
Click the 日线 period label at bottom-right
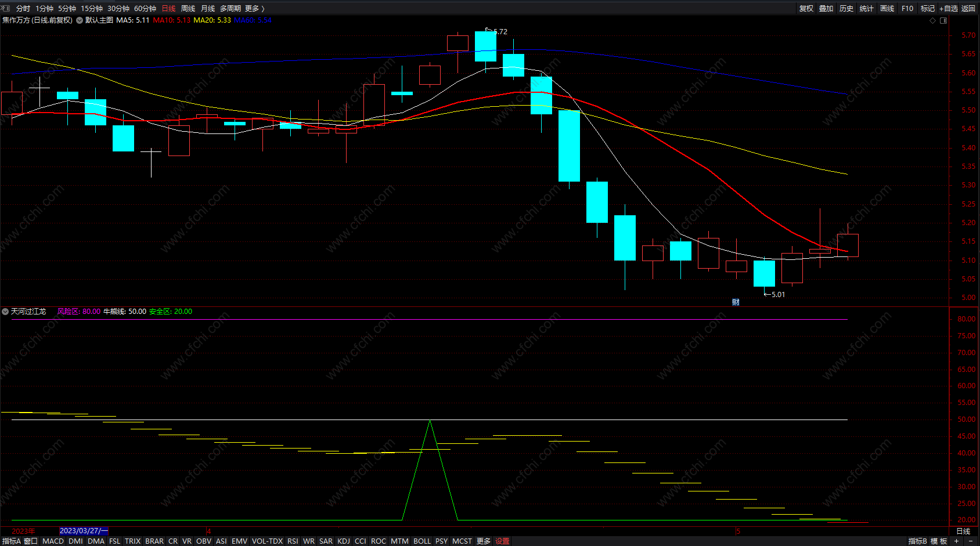pos(963,531)
